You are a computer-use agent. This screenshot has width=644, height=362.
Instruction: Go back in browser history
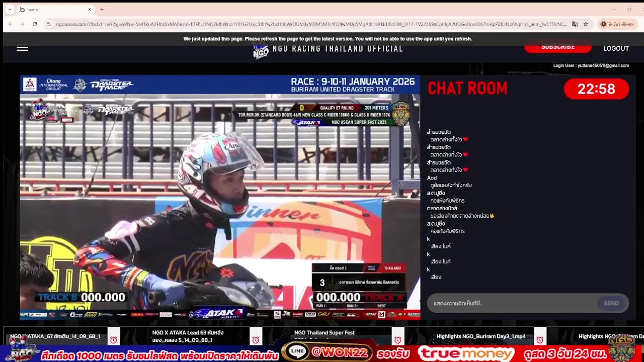point(11,24)
